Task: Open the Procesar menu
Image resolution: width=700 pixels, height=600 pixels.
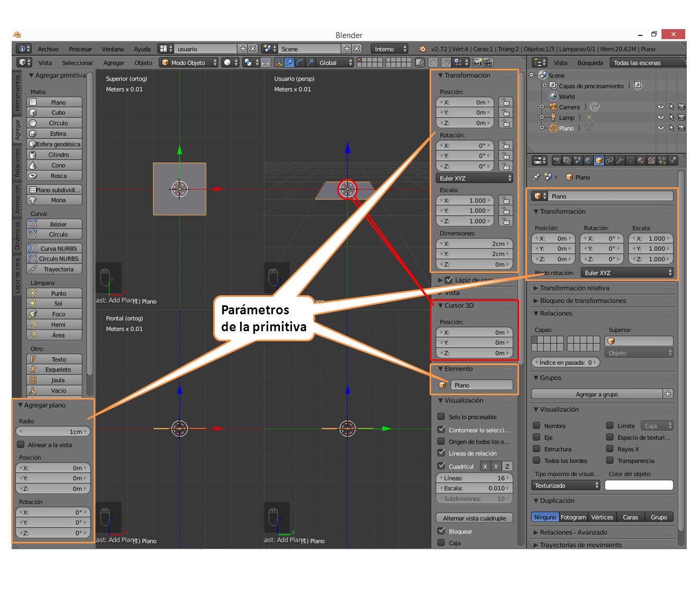Action: coord(80,49)
